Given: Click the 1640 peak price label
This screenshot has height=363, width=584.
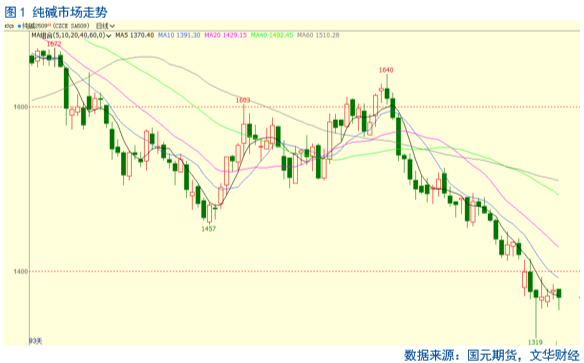Looking at the screenshot, I should tap(386, 70).
